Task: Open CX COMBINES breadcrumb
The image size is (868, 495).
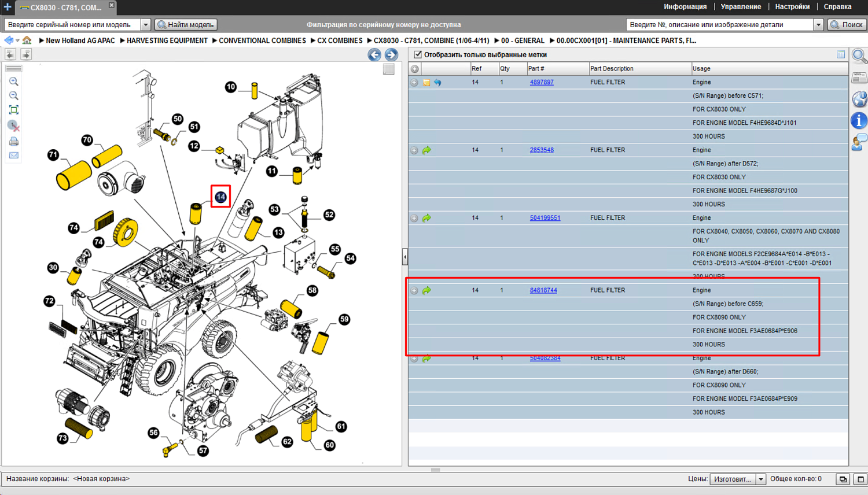Action: [x=340, y=40]
